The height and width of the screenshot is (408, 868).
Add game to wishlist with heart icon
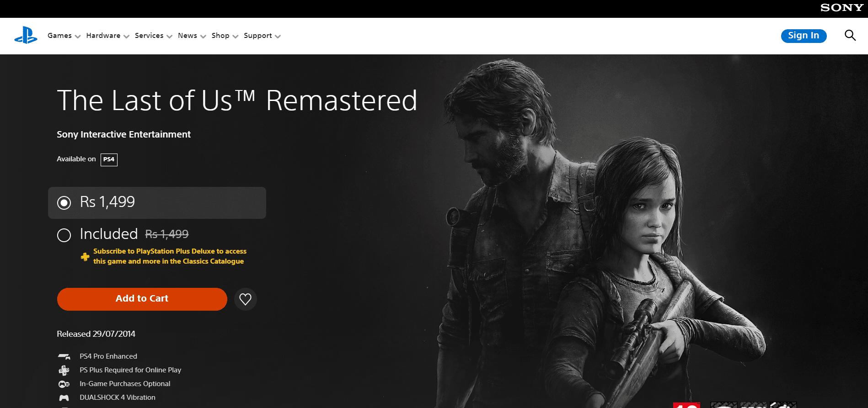coord(246,299)
